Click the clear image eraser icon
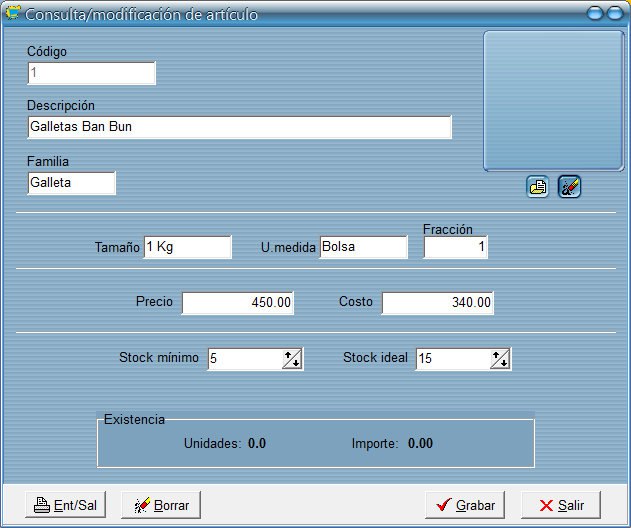Screen dimensions: 631x528 coord(569,187)
